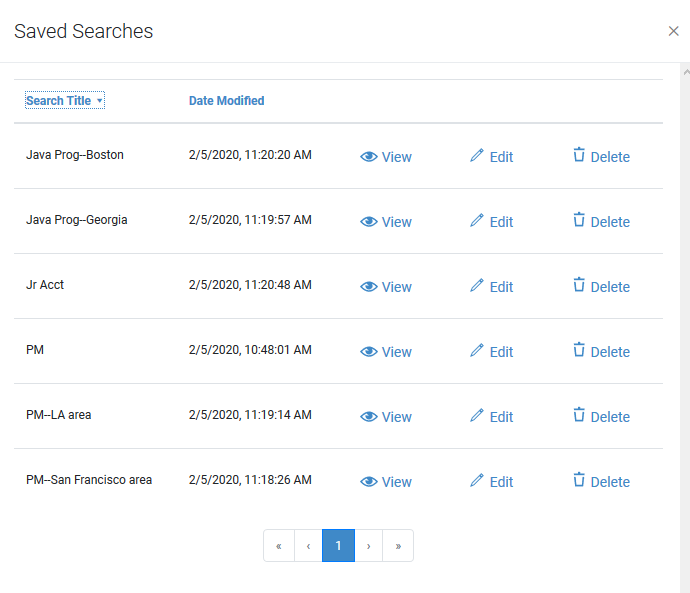This screenshot has height=593, width=690.
Task: Go to next page of saved searches
Action: tap(369, 546)
